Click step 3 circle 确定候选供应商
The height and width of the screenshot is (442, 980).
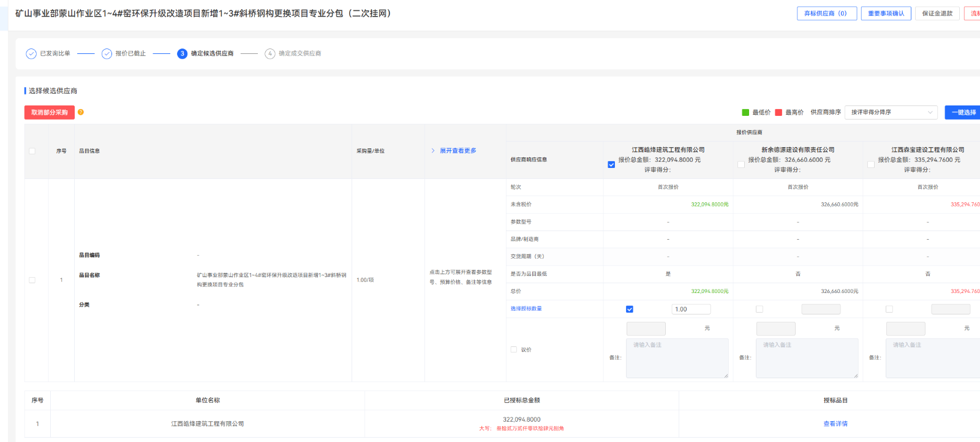[182, 54]
